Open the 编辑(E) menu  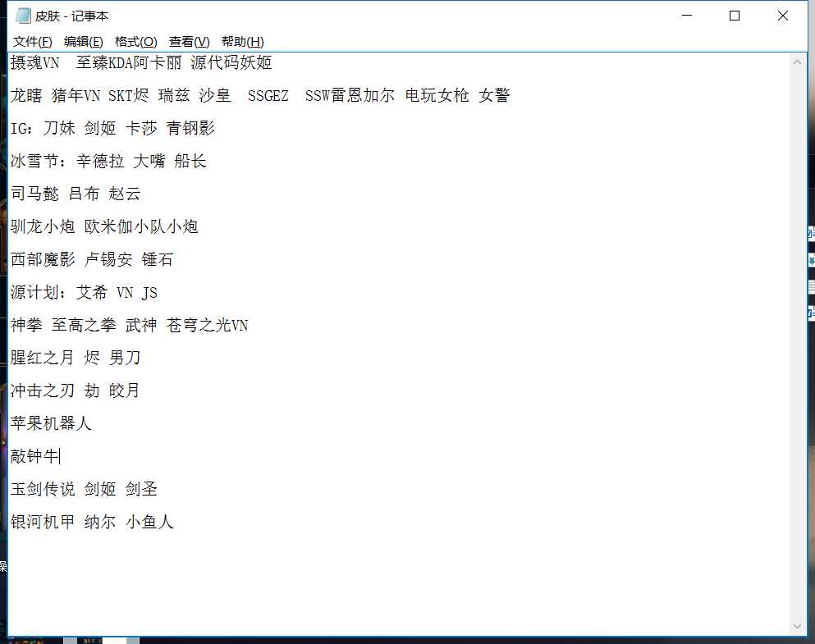coord(83,42)
